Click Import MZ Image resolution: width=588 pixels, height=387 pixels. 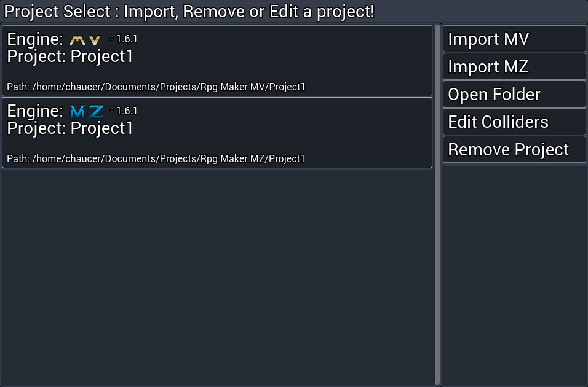514,66
